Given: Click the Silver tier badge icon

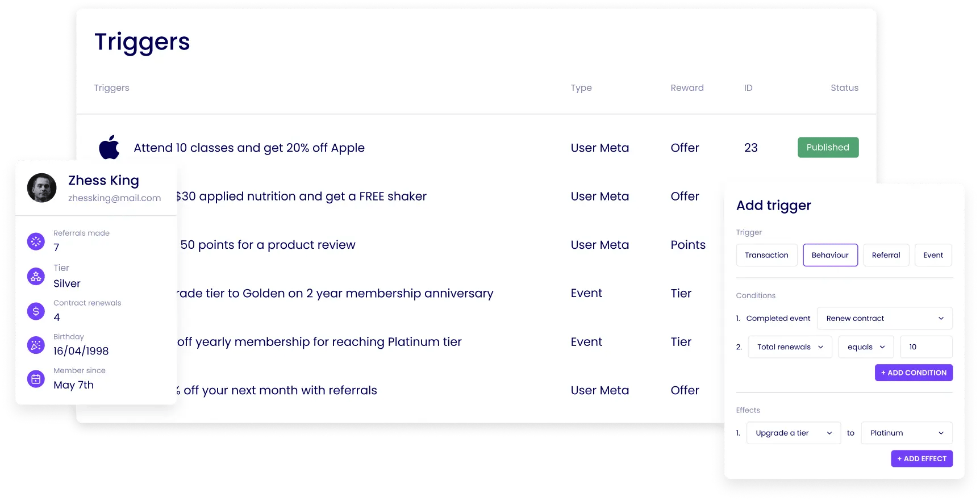Looking at the screenshot, I should [36, 276].
